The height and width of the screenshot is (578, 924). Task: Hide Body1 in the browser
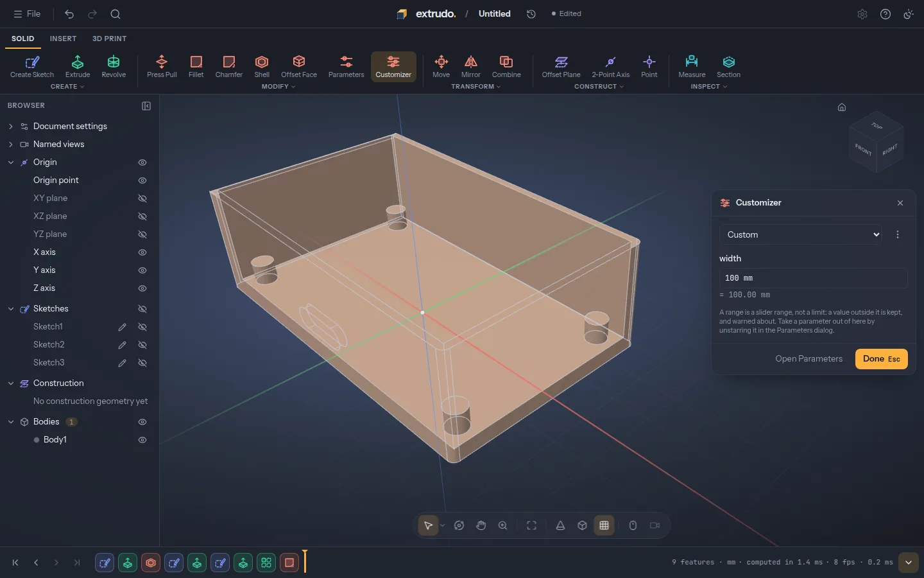point(142,440)
